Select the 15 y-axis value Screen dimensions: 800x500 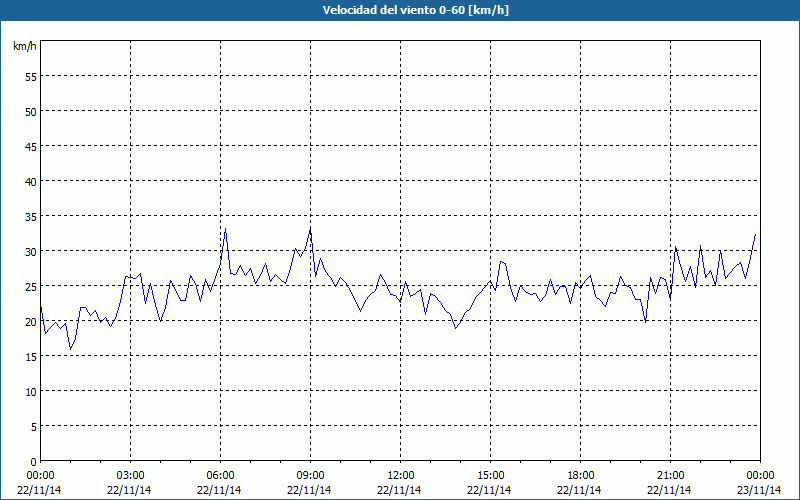pos(31,357)
